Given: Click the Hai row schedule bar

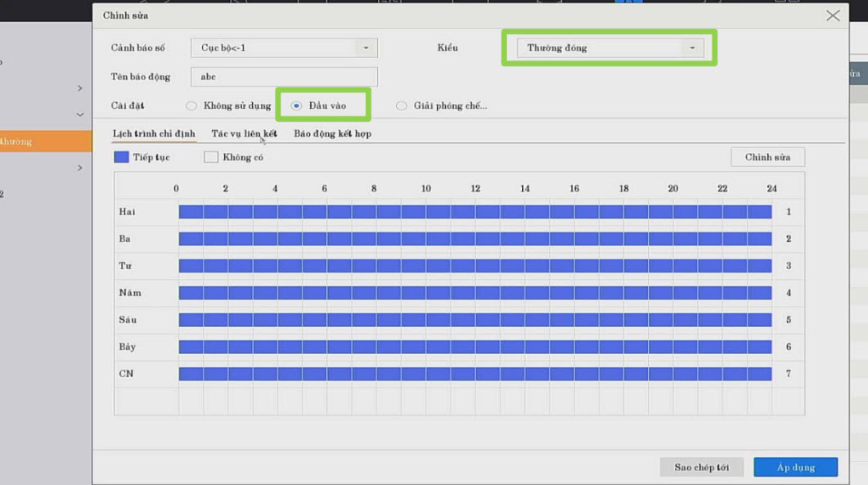Looking at the screenshot, I should tap(474, 212).
